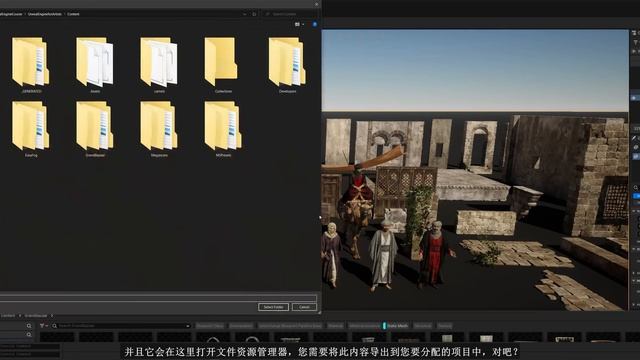Screen dimensions: 640x360
Task: Click the Content breadcrumb in the address bar
Action: click(73, 14)
